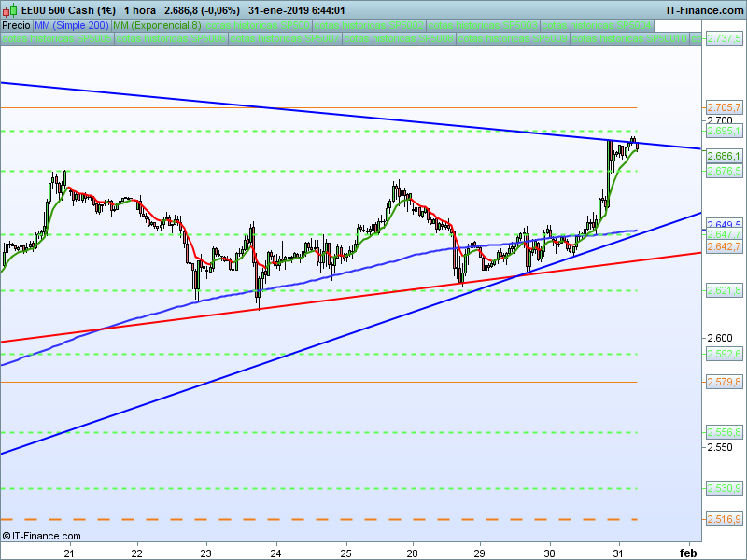Viewport: 747px width, 560px height.
Task: Select the MM (Simple 200) indicator label
Action: click(72, 25)
